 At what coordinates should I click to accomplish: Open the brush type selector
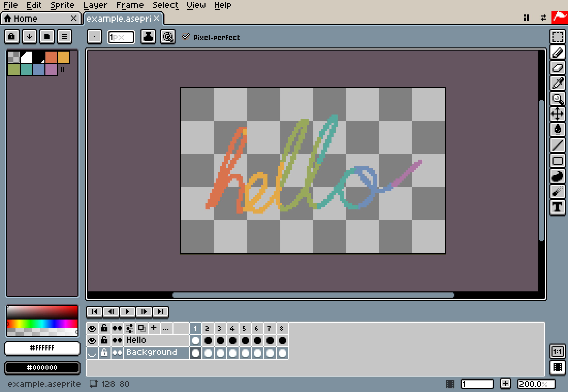[x=94, y=37]
